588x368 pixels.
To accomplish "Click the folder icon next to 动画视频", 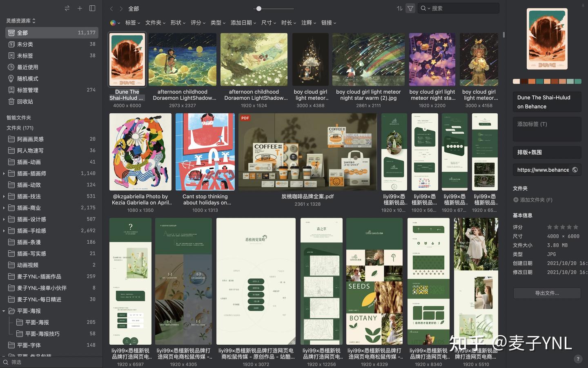I will [x=11, y=265].
